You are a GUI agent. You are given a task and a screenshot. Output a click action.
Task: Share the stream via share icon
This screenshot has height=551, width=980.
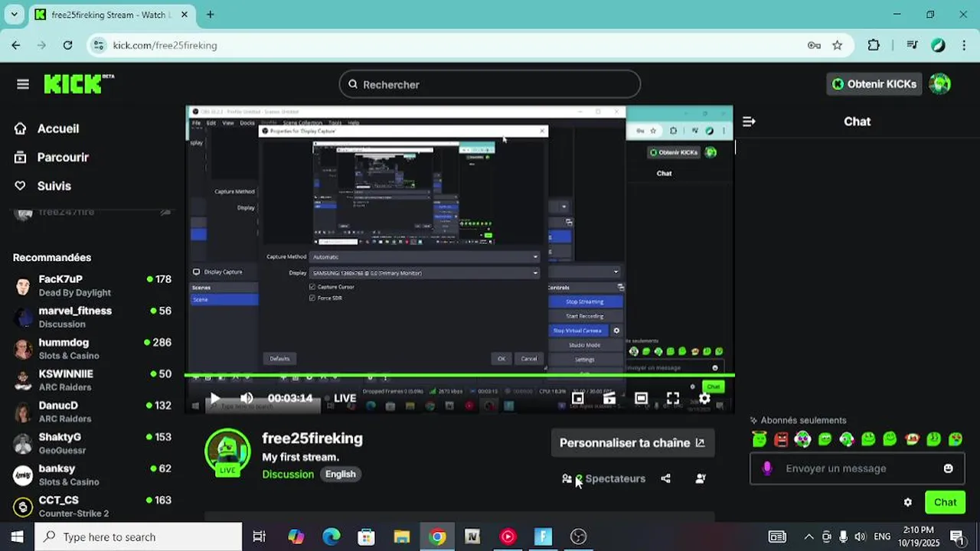point(666,478)
